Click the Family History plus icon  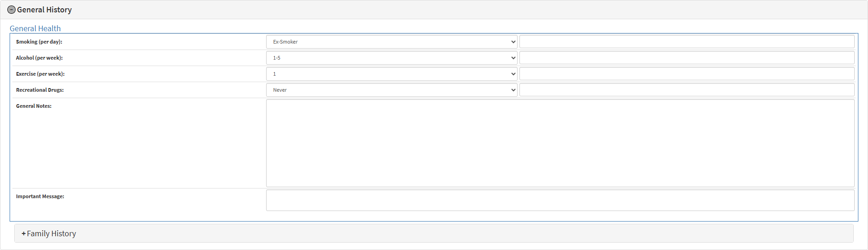(x=24, y=233)
